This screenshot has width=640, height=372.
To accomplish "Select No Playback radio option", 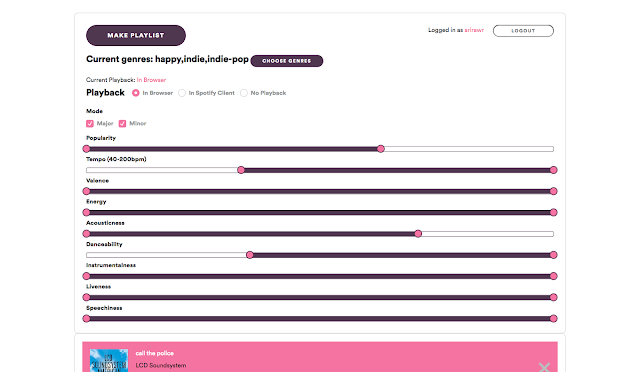I will click(244, 93).
